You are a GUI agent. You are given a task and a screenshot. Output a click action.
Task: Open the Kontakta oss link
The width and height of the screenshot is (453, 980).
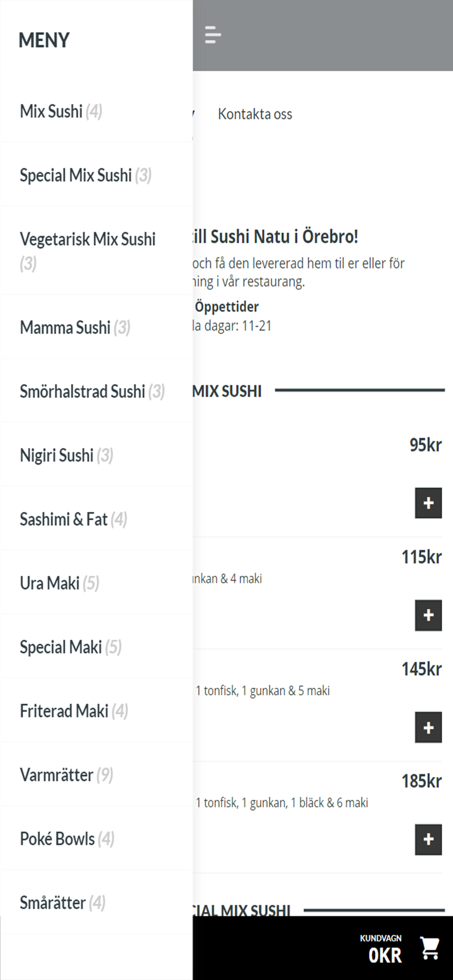click(255, 114)
